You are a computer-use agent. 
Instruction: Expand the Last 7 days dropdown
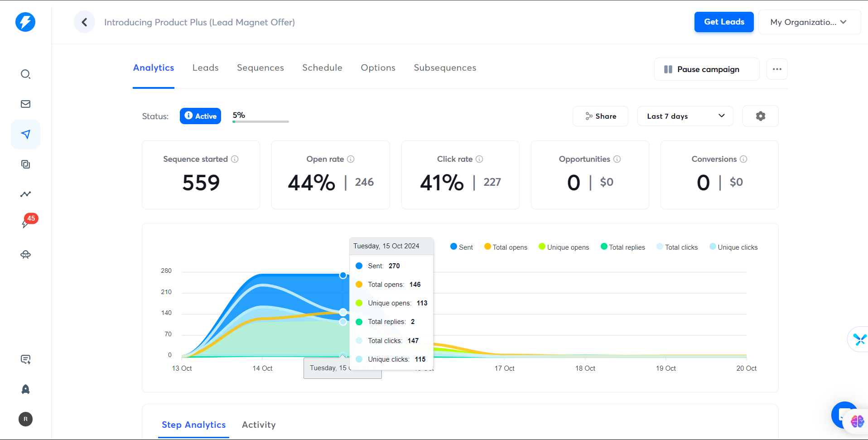[685, 116]
